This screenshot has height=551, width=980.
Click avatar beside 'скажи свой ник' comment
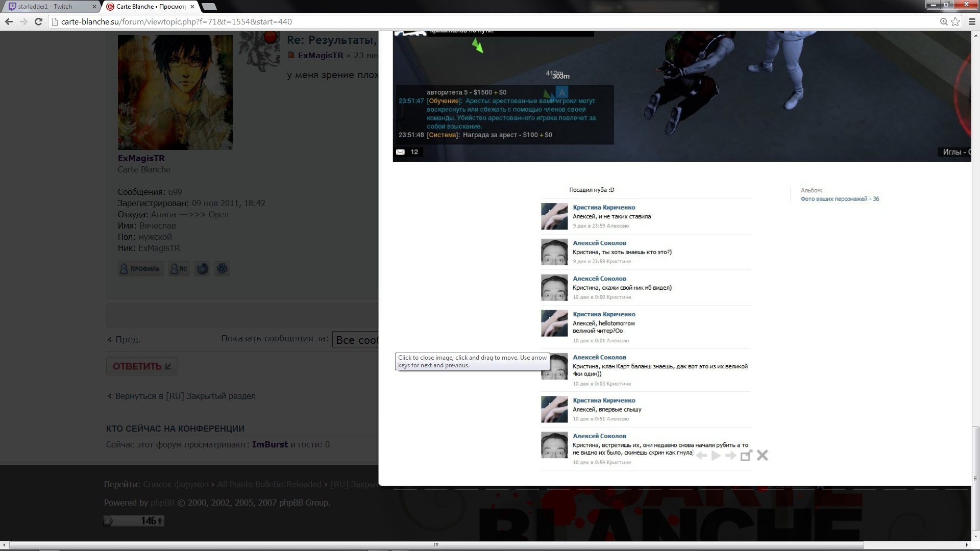click(x=554, y=288)
